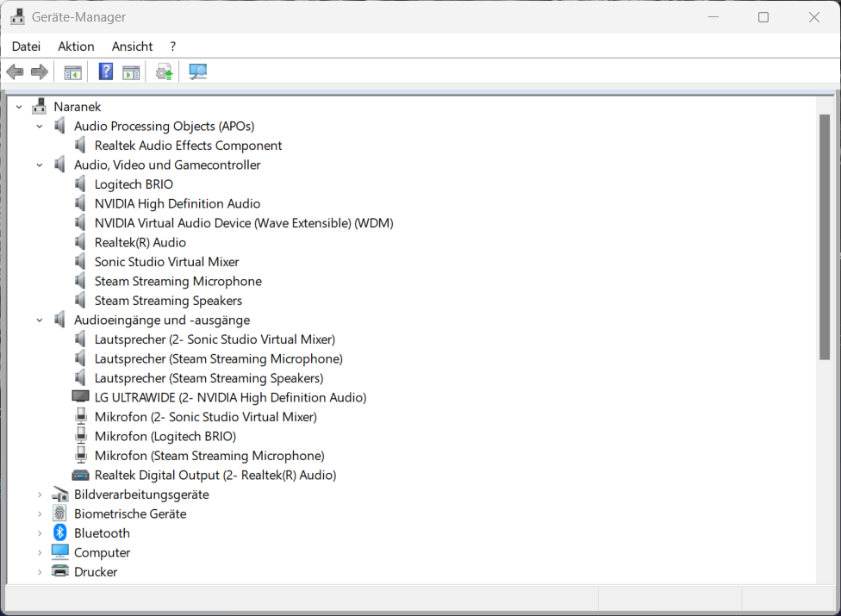Viewport: 841px width, 616px height.
Task: Click the Computer category monitor icon
Action: (60, 551)
